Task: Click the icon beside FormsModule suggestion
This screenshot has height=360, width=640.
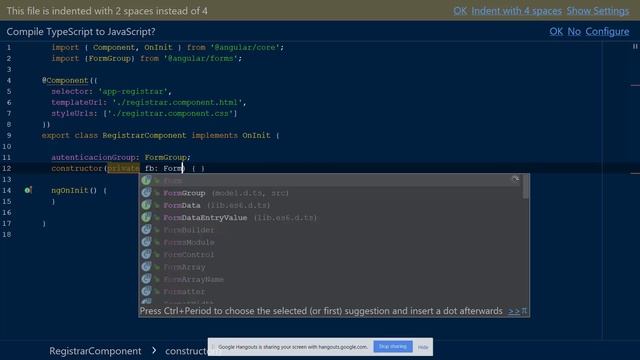Action: pos(146,242)
